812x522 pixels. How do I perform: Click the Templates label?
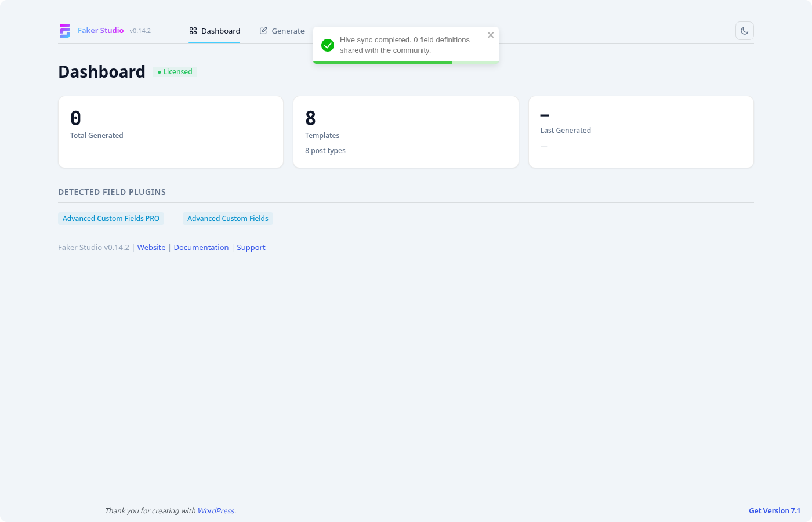322,136
